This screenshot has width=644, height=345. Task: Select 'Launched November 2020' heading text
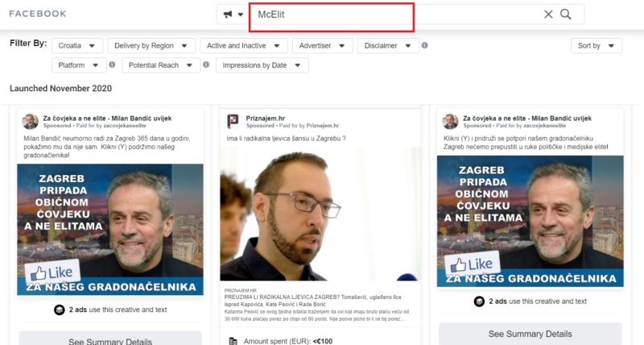61,89
